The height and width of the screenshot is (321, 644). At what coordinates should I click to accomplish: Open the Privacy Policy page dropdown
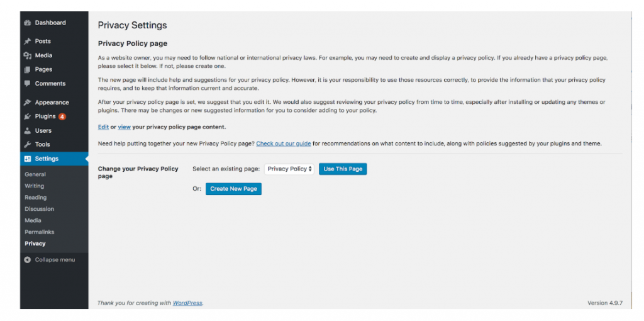[289, 169]
